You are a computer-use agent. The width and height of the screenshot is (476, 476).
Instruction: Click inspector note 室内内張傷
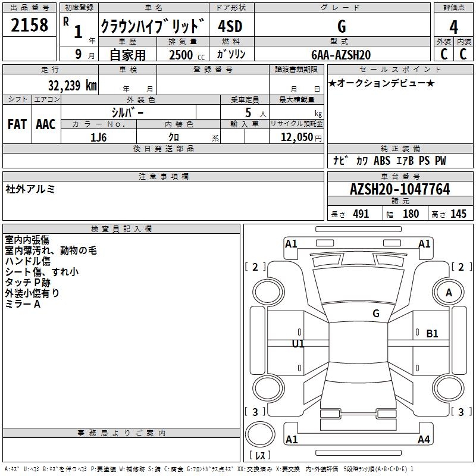tap(27, 240)
